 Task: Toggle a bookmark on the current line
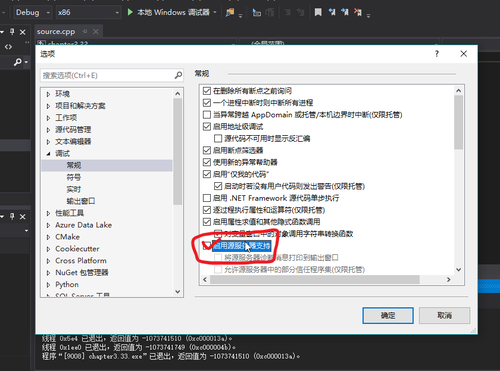click(x=318, y=12)
